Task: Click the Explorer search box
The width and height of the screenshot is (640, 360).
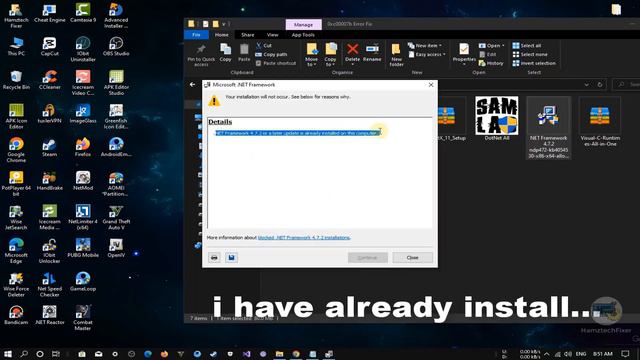Action: pyautogui.click(x=627, y=84)
